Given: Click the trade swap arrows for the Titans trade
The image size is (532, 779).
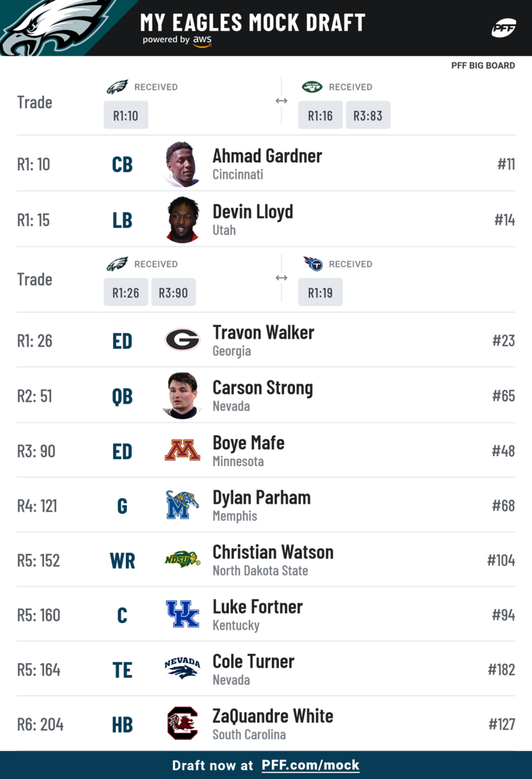Looking at the screenshot, I should pos(282,278).
